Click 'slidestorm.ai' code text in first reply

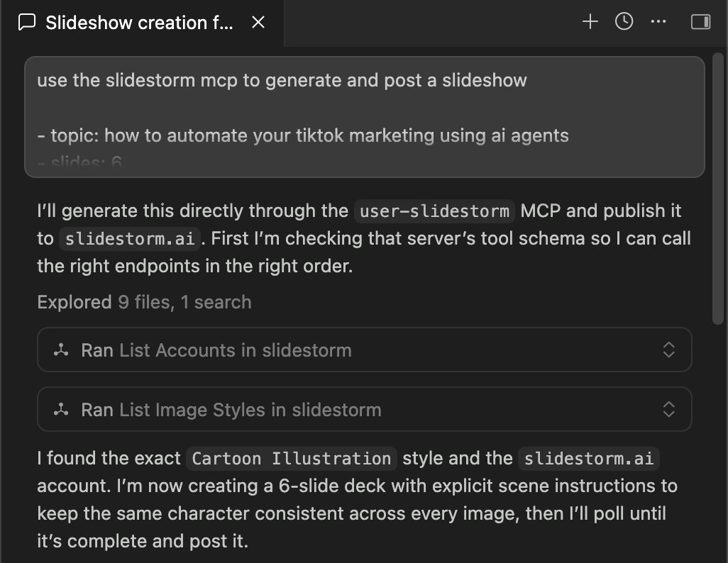(130, 238)
